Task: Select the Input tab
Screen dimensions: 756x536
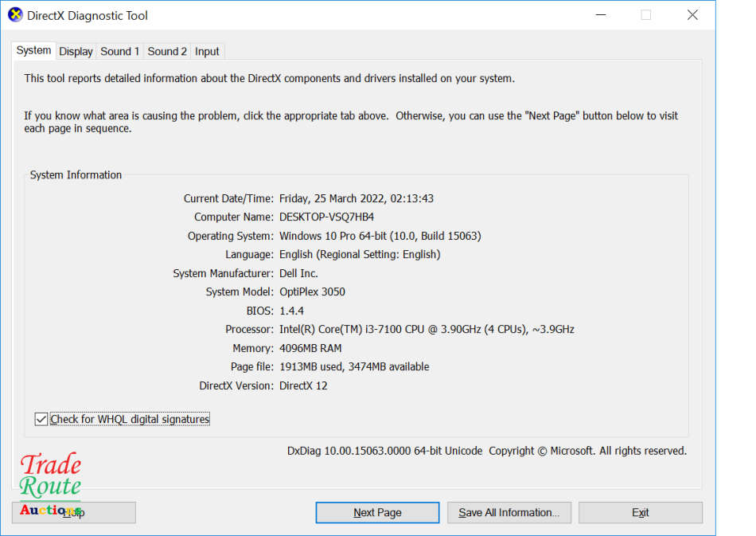Action: pyautogui.click(x=207, y=51)
